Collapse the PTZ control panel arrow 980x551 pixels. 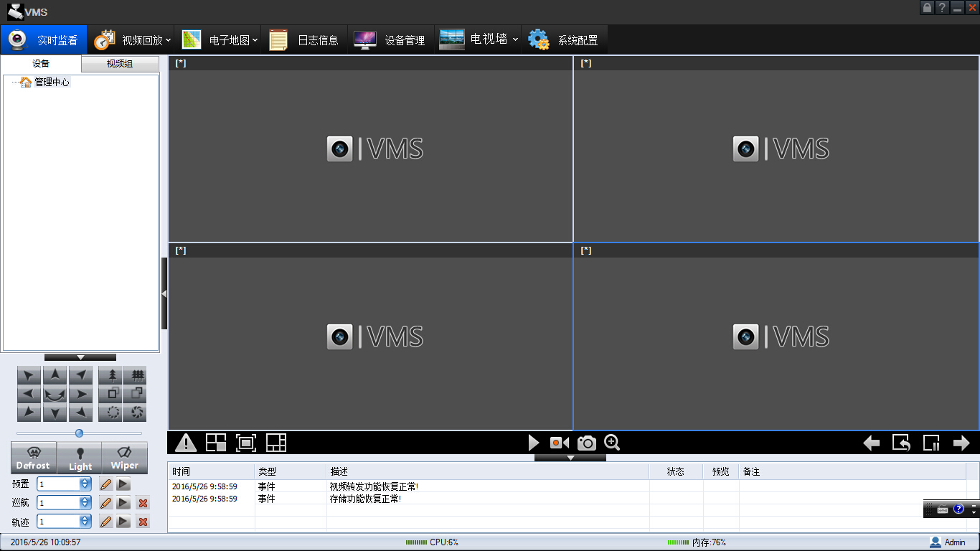point(80,357)
